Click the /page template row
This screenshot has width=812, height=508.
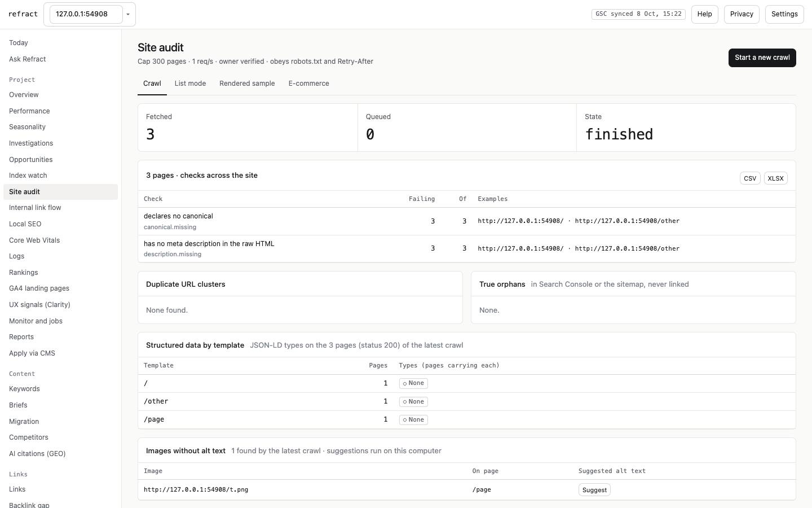[467, 420]
